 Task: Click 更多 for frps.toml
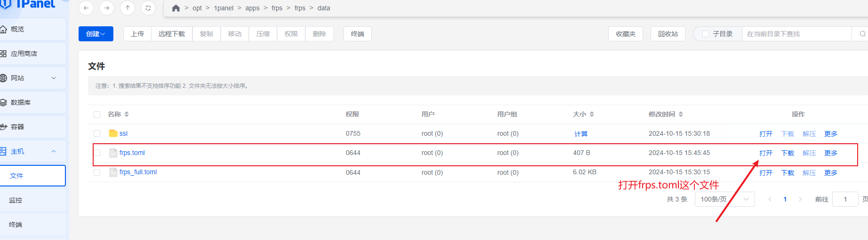[x=831, y=153]
